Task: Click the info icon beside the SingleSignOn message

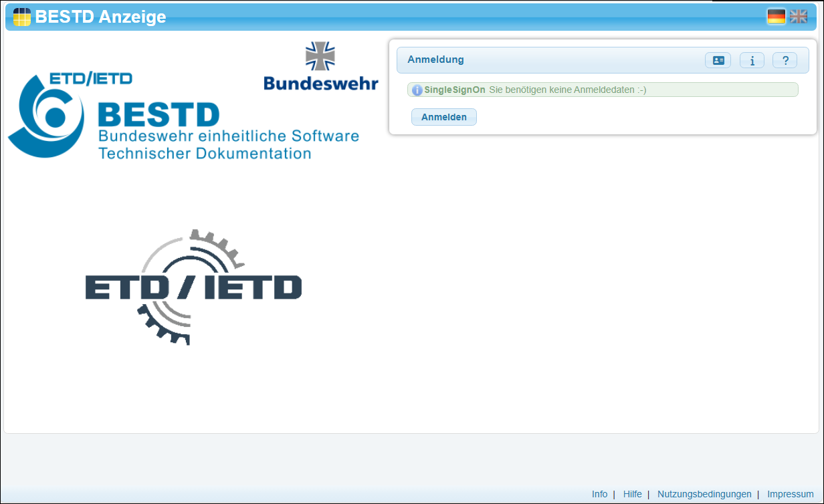Action: click(417, 89)
